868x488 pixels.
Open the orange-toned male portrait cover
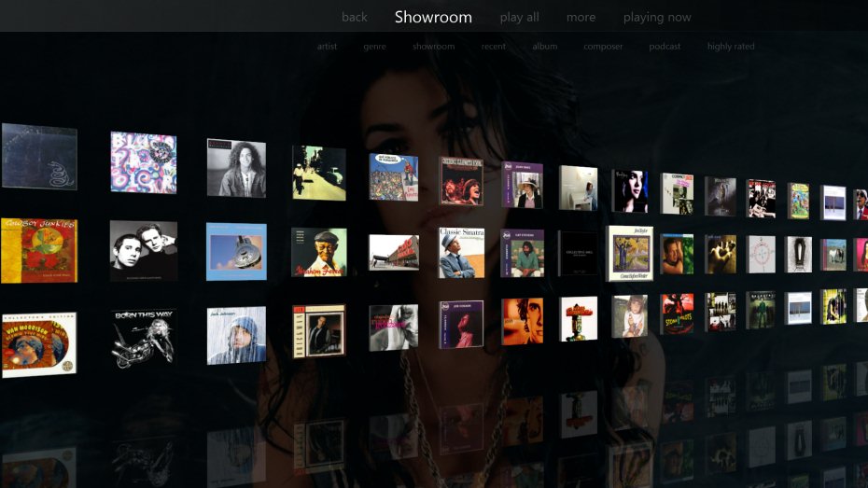(x=522, y=322)
